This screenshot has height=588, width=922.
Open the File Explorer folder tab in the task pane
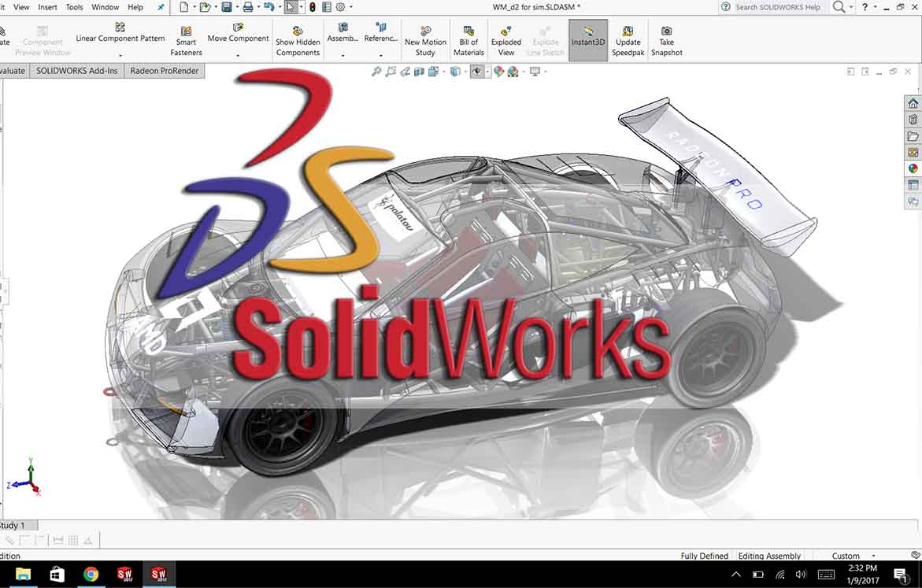click(x=913, y=136)
